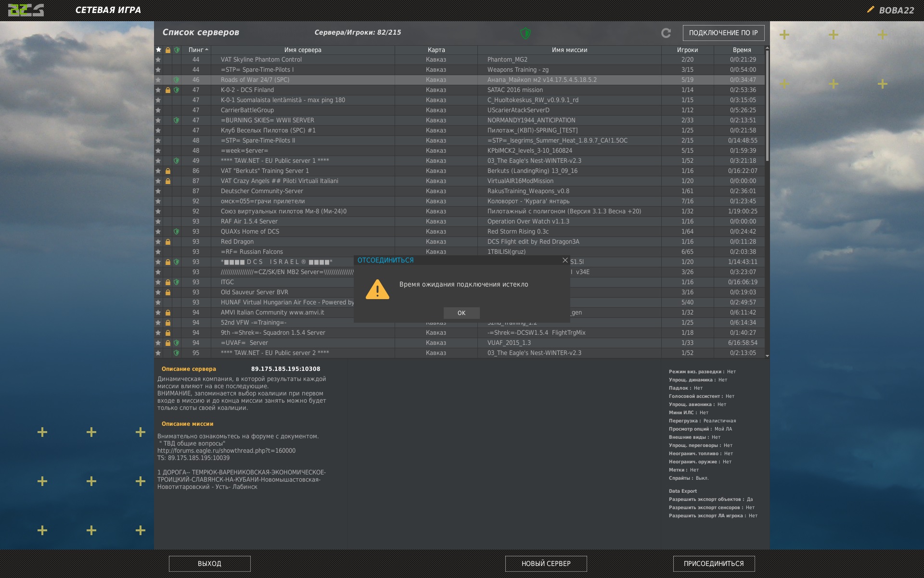Click the refresh server list icon
This screenshot has height=578, width=924.
pos(666,33)
